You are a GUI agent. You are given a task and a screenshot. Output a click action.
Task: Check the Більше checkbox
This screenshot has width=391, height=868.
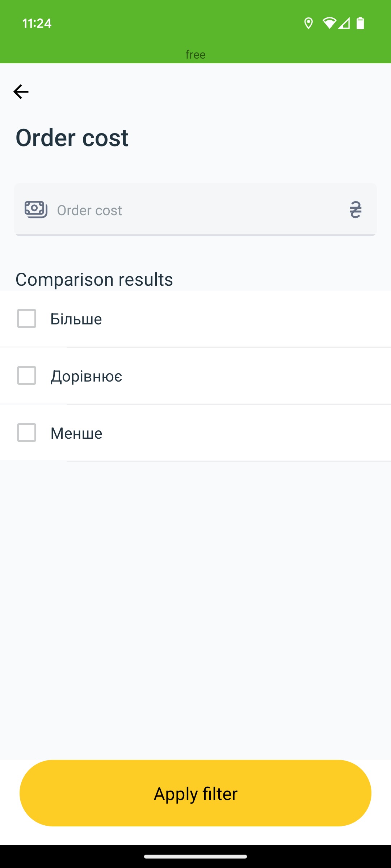[x=26, y=319]
